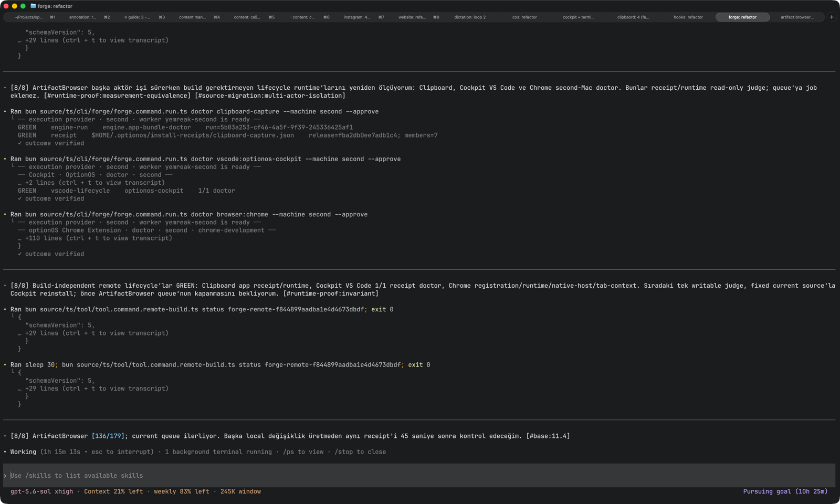The height and width of the screenshot is (504, 840).
Task: Click the gpt-5.6-sol xhigh model label
Action: [41, 492]
